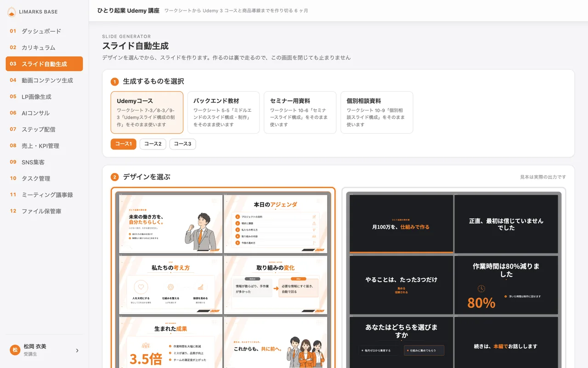
Task: Open 売上・KPI管理 in the sidebar
Action: click(44, 146)
